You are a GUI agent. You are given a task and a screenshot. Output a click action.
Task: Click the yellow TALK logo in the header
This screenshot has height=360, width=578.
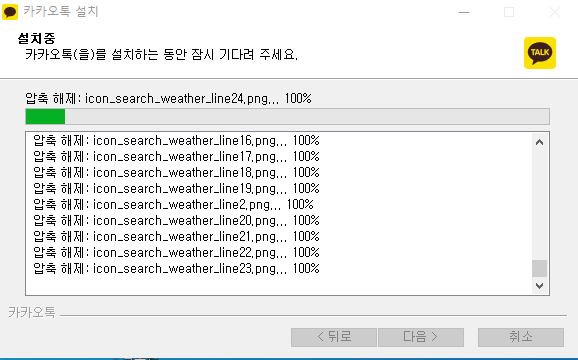click(x=540, y=53)
